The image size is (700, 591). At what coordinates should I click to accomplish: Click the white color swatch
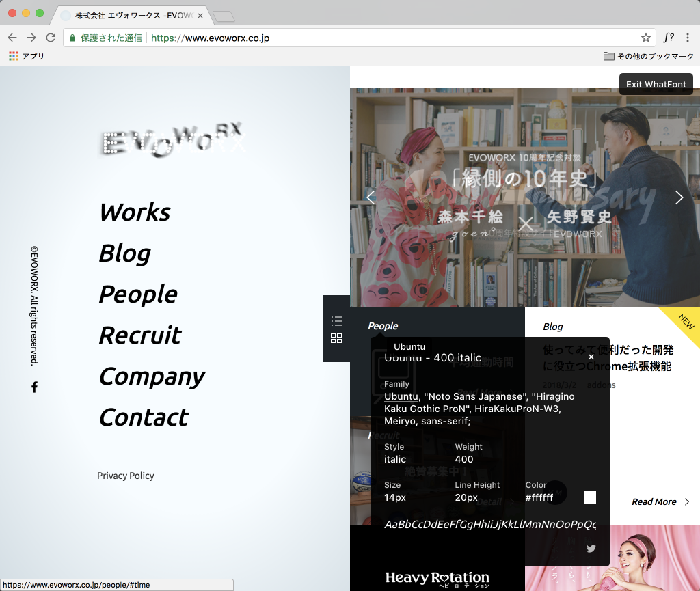click(x=590, y=497)
